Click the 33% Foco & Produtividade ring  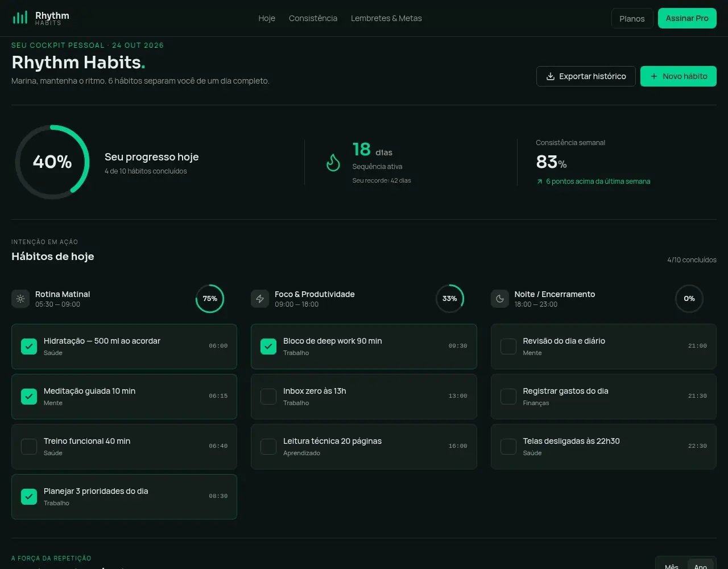point(450,299)
